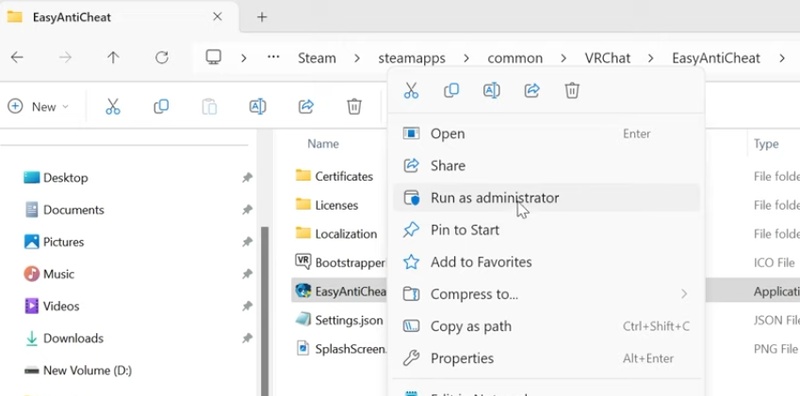Viewport: 800px width, 396px height.
Task: Open Properties from context menu
Action: [x=546, y=359]
